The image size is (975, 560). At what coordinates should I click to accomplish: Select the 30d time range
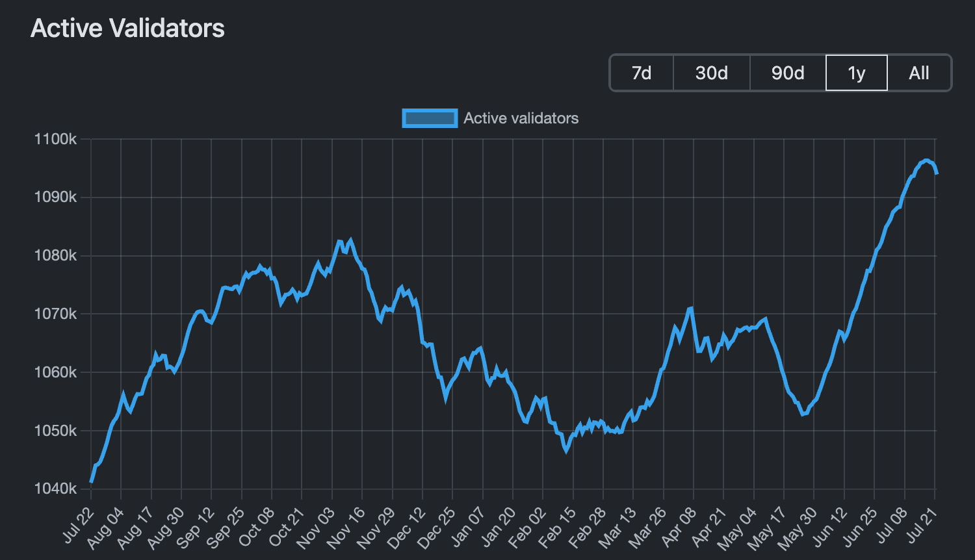pos(710,73)
